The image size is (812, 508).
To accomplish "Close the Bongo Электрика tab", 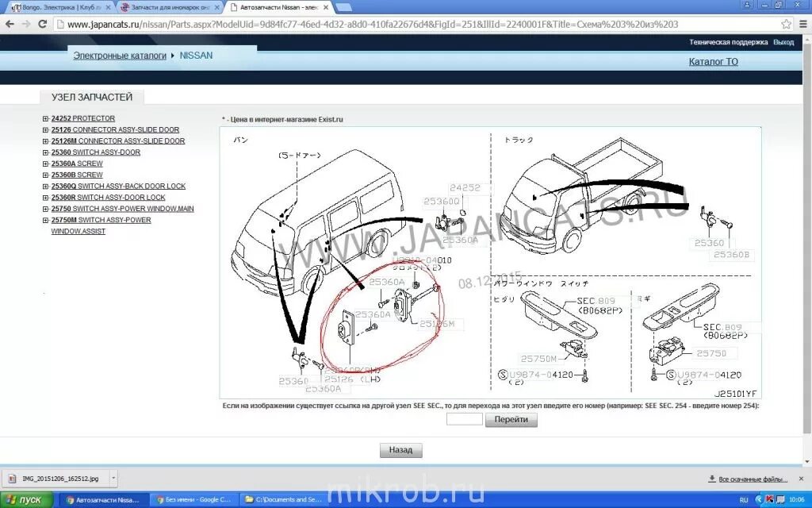I will click(x=108, y=8).
